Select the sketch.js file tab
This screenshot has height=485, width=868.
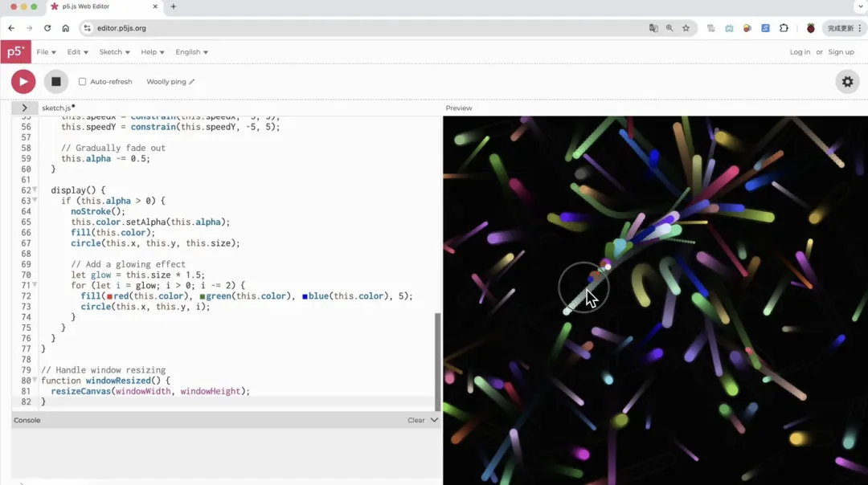point(56,107)
